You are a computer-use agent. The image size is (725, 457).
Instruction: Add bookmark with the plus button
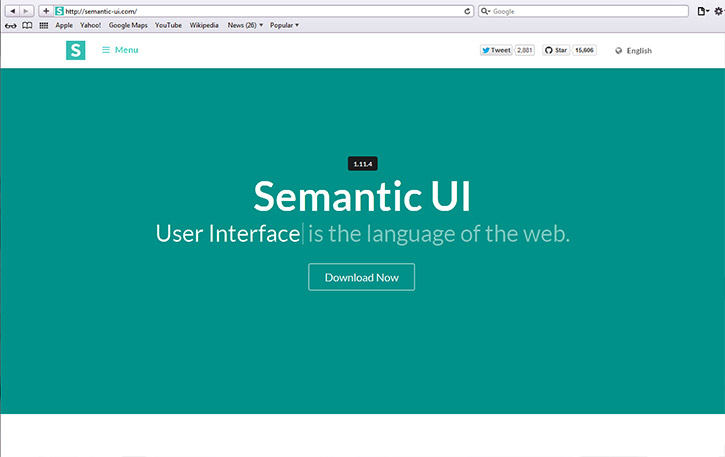[x=46, y=11]
